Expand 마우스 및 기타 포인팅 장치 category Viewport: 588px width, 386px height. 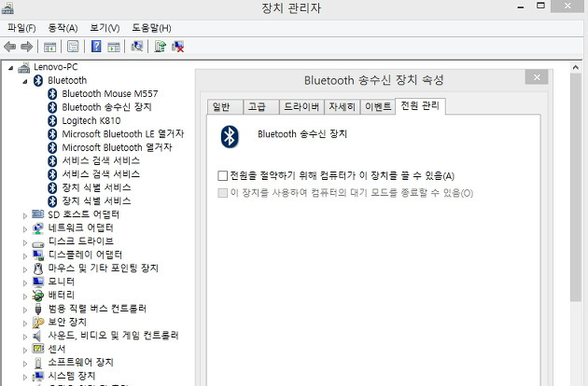point(25,269)
